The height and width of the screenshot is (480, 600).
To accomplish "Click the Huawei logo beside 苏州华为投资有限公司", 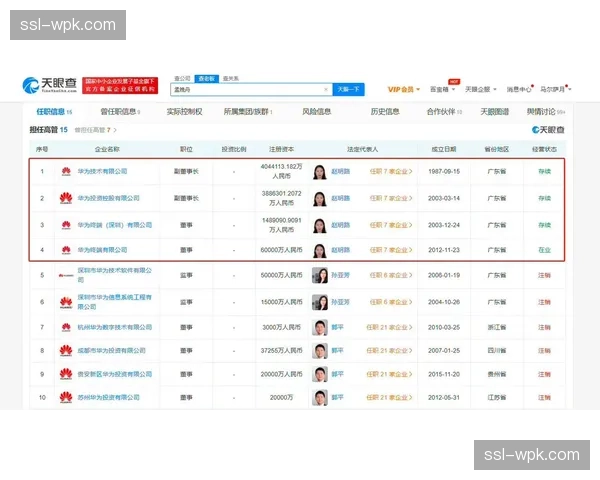I will coord(66,397).
